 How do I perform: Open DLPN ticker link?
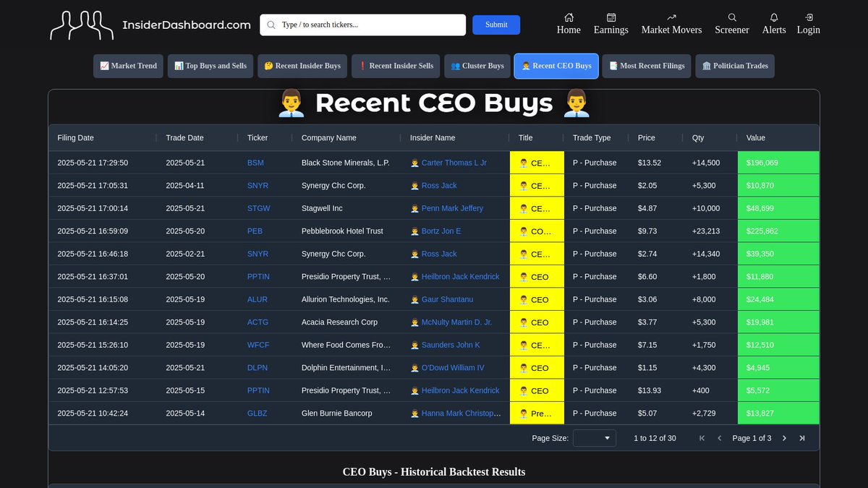(x=258, y=368)
